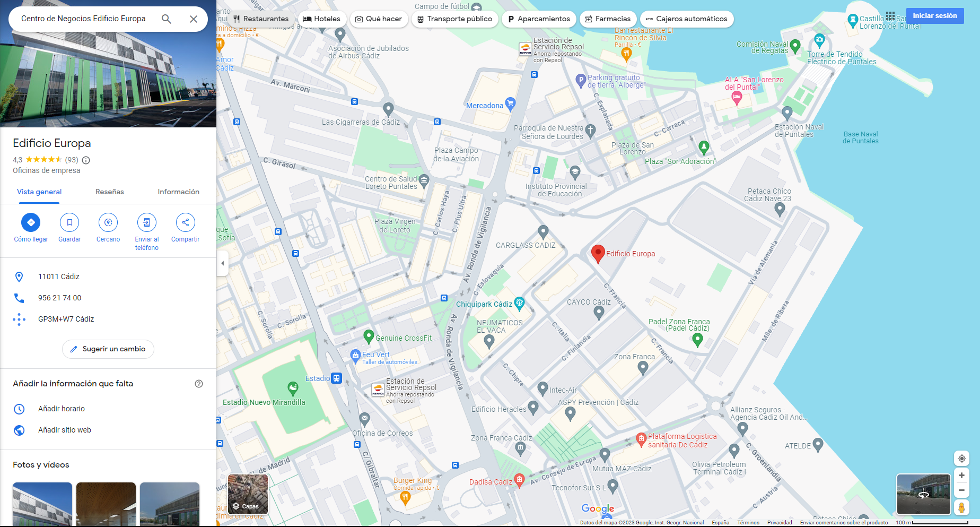Click the Centro de Salud Loreto Puntales pin

click(x=424, y=182)
